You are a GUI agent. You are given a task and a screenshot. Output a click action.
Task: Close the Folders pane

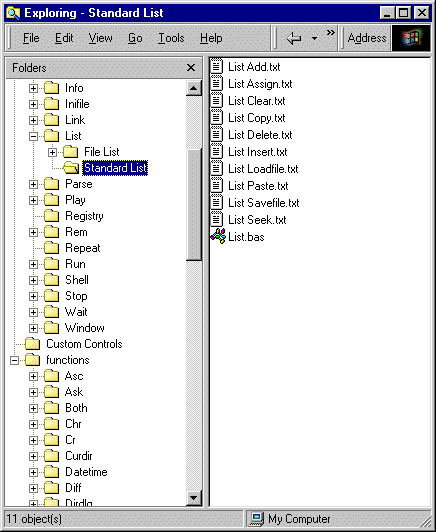click(191, 68)
